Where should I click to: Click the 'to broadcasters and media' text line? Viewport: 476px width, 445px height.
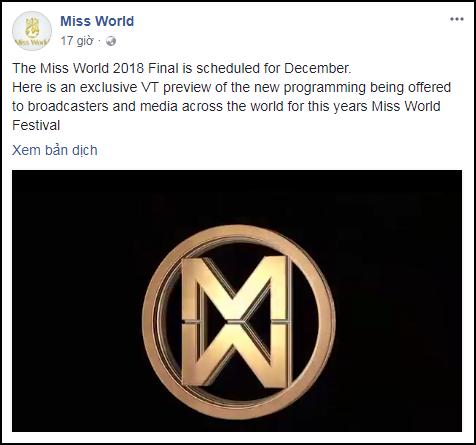226,106
